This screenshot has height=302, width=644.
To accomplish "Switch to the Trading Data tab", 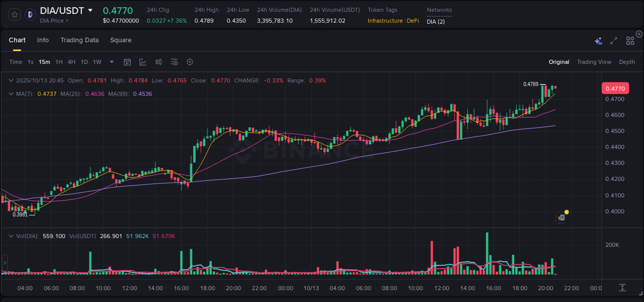I will pyautogui.click(x=79, y=40).
